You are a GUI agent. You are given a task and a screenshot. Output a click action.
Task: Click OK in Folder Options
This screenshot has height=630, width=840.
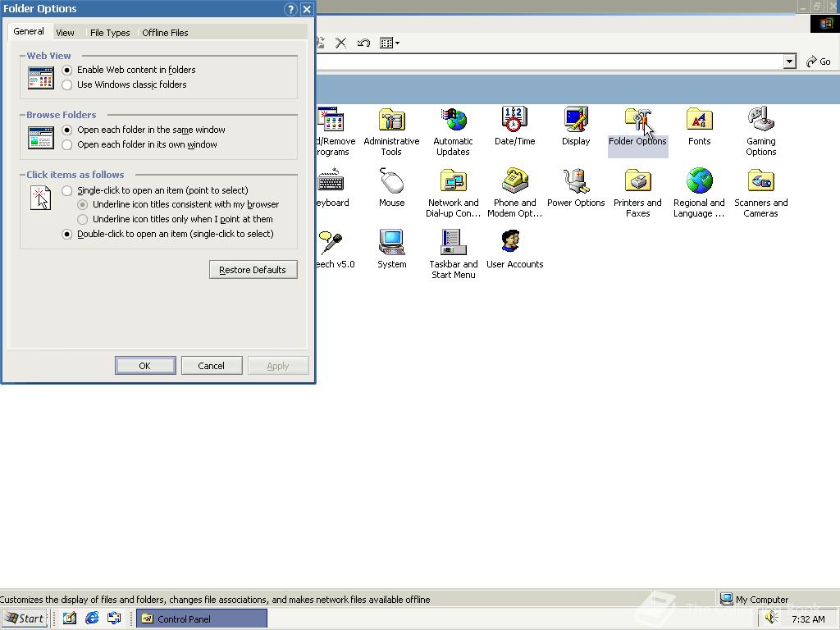145,366
